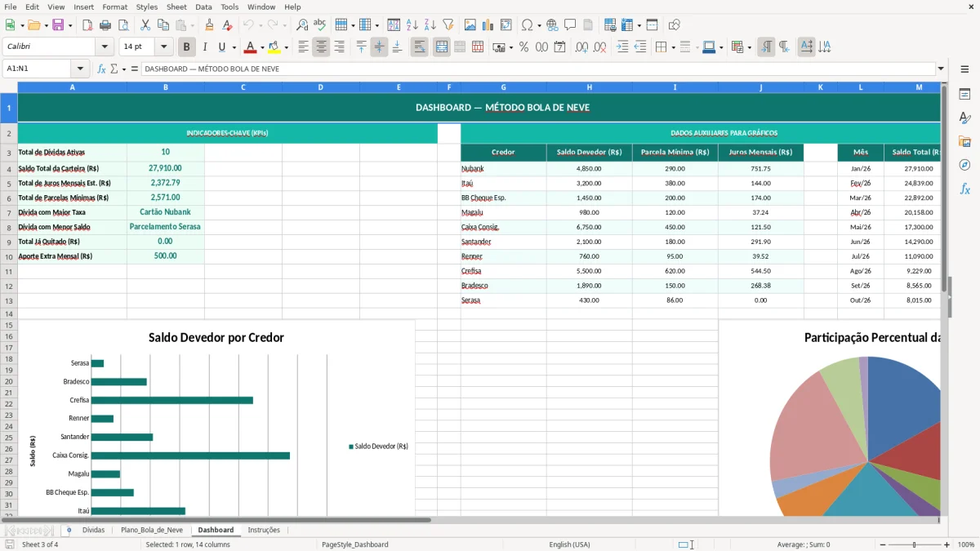
Task: Switch to the Plano_Bola_de_Neve sheet tab
Action: [152, 530]
